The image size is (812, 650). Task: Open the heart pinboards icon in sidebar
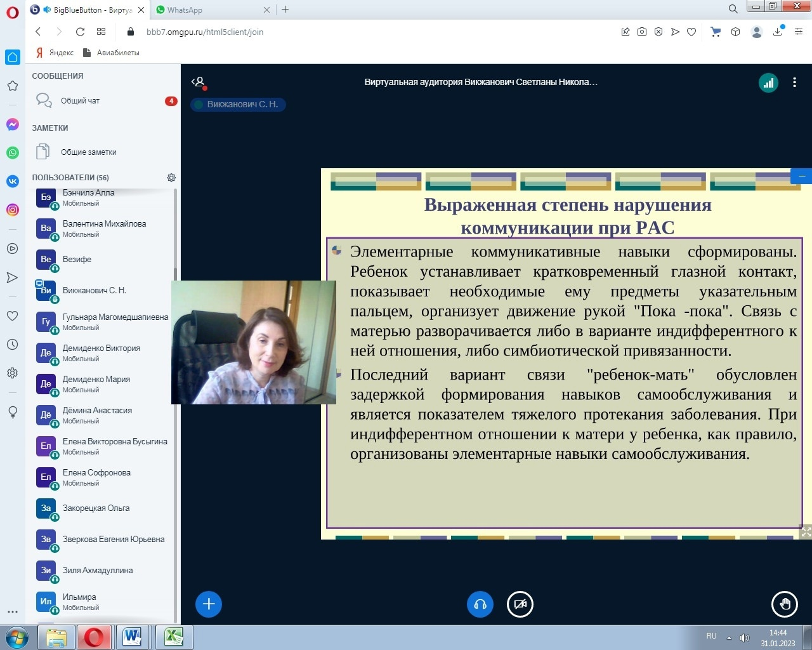coord(12,315)
